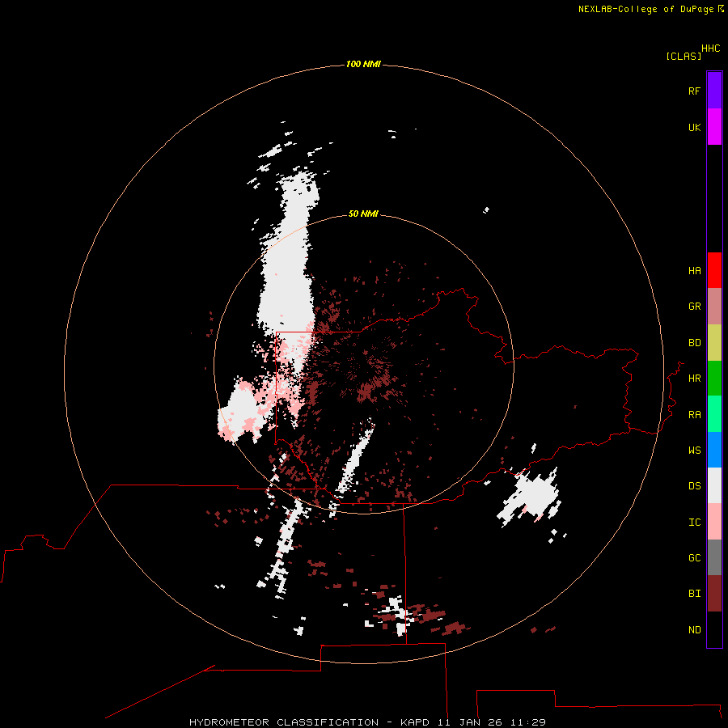
Task: Click the GC gray legend color block
Action: coord(714,557)
